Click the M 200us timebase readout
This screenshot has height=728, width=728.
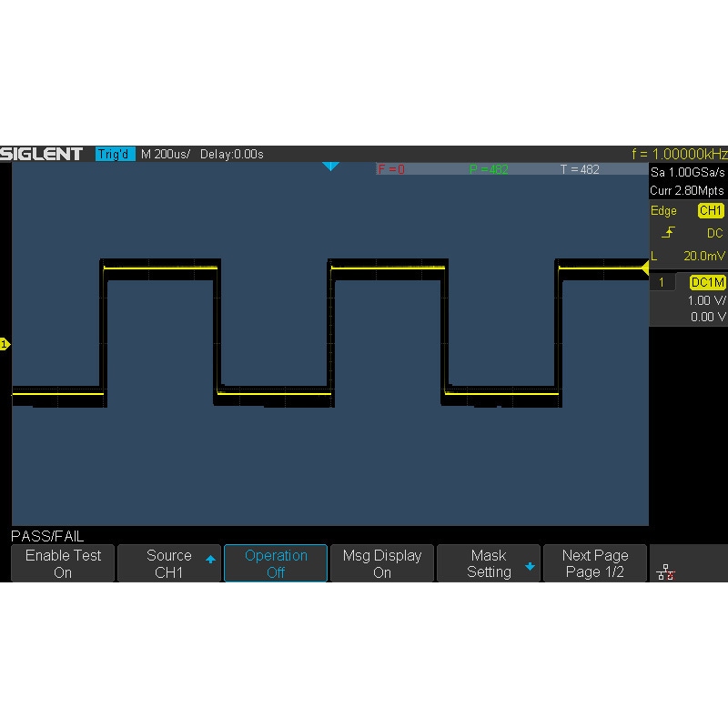tap(166, 154)
